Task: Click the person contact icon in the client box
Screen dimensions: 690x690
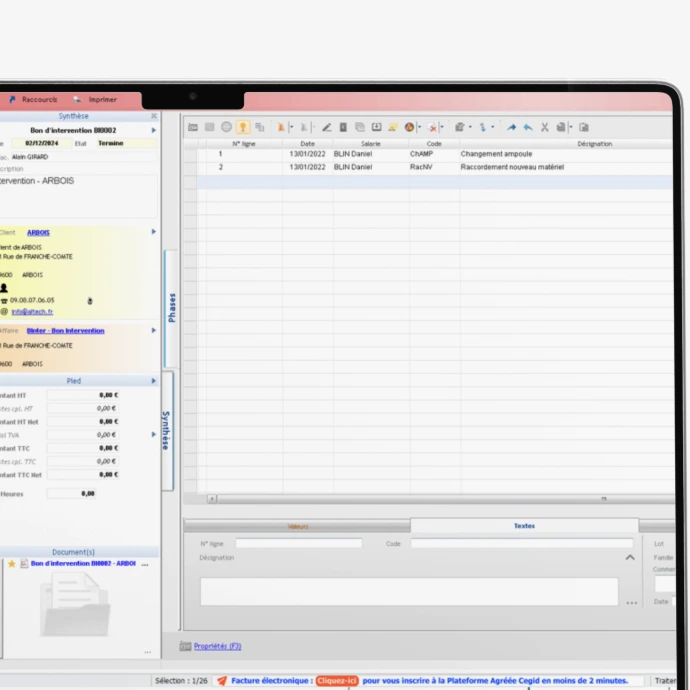Action: click(4, 288)
